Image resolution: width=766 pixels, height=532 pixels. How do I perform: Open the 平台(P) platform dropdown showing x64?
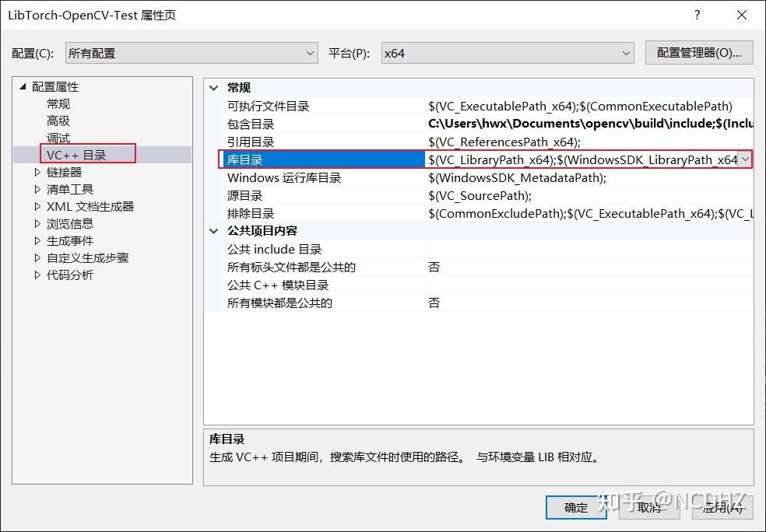coord(627,52)
